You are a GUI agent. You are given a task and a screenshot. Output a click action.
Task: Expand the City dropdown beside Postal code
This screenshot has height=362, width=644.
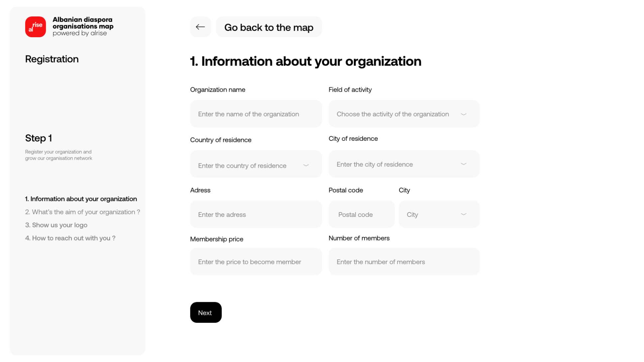click(x=439, y=214)
